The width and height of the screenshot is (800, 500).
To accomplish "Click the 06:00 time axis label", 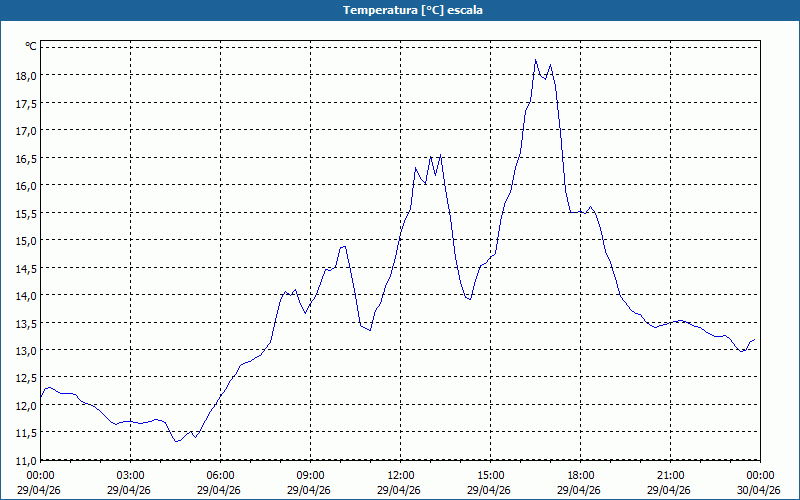I will (221, 475).
